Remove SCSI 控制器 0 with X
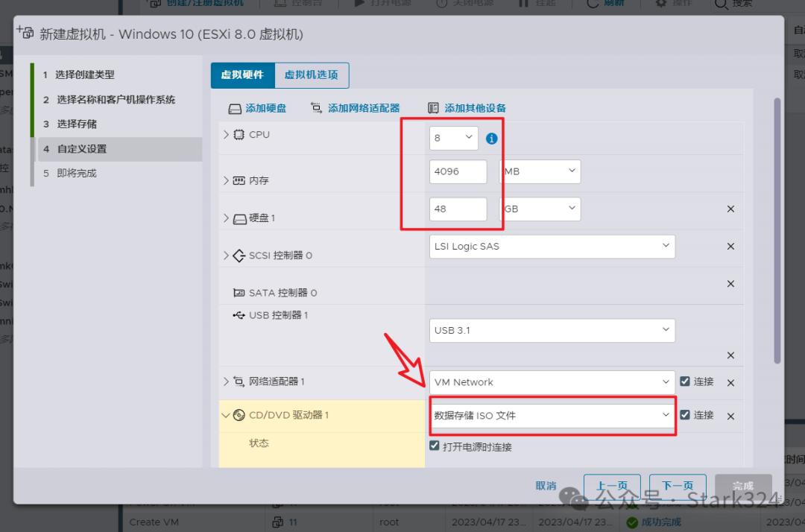 point(730,246)
